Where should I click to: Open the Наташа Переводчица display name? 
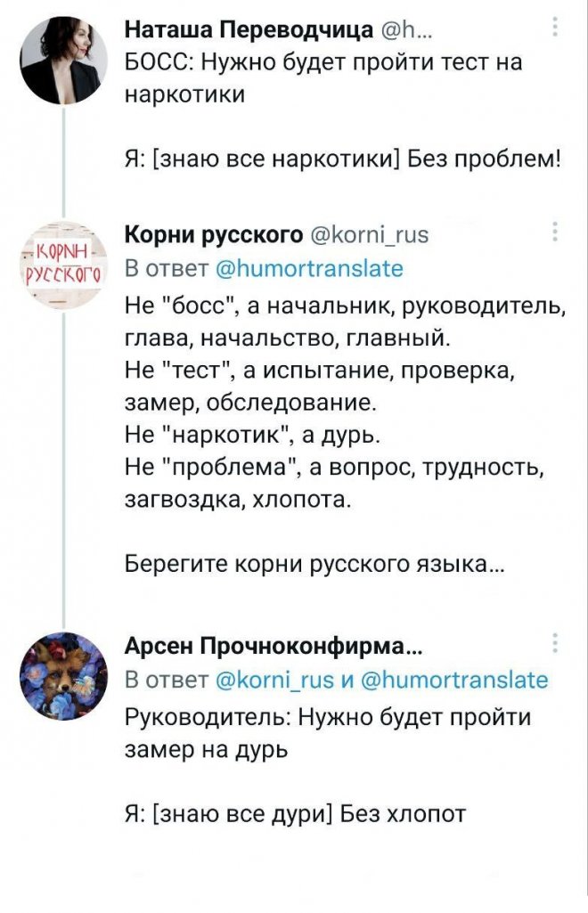(x=249, y=32)
